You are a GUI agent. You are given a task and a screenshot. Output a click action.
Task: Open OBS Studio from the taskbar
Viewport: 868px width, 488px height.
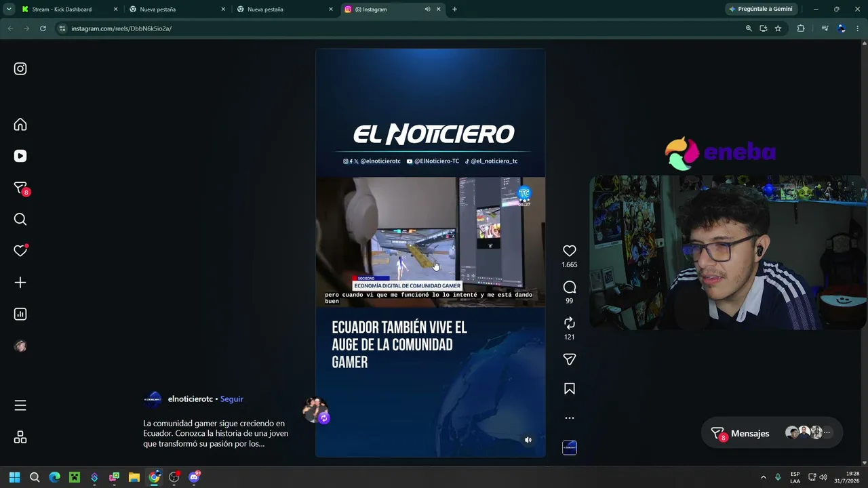[174, 477]
